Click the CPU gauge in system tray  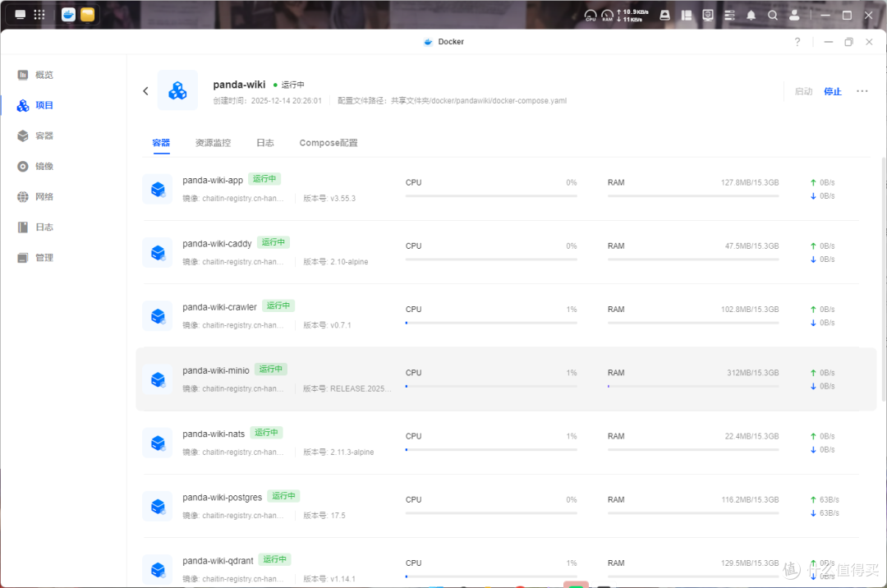(x=591, y=16)
